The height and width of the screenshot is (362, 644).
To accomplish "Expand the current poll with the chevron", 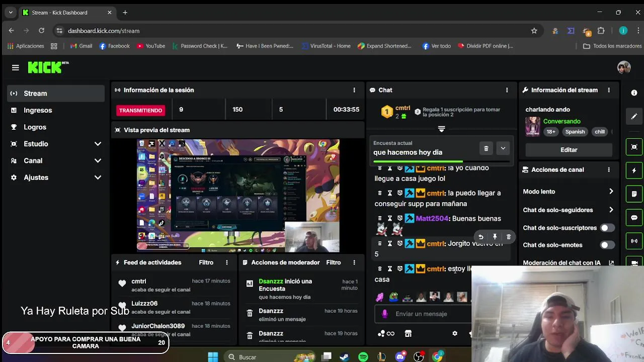I will pyautogui.click(x=503, y=148).
